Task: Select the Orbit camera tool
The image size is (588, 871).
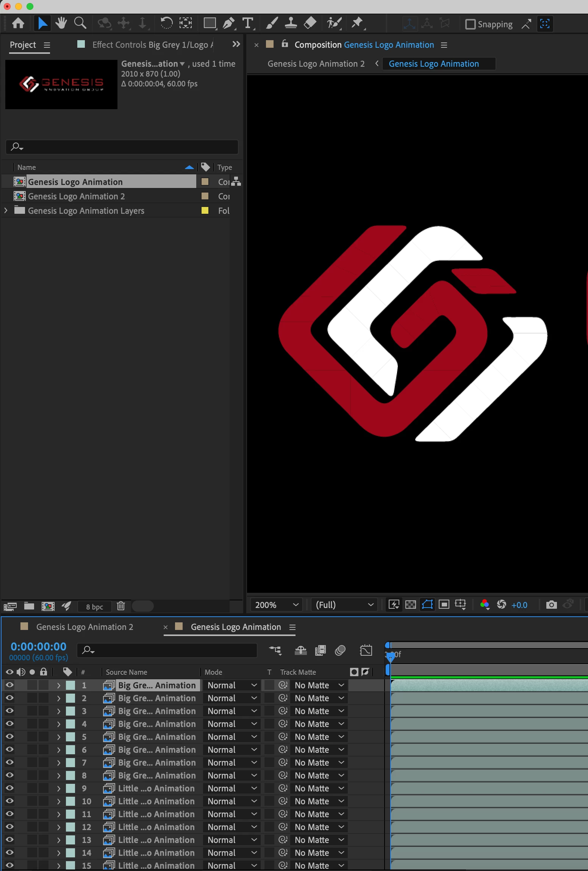Action: click(104, 23)
